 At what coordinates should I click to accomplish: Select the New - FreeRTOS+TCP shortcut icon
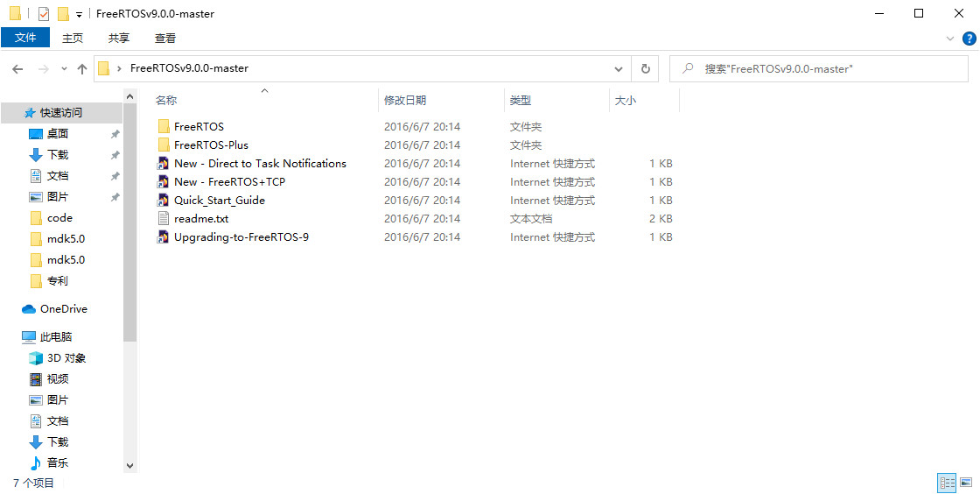163,182
